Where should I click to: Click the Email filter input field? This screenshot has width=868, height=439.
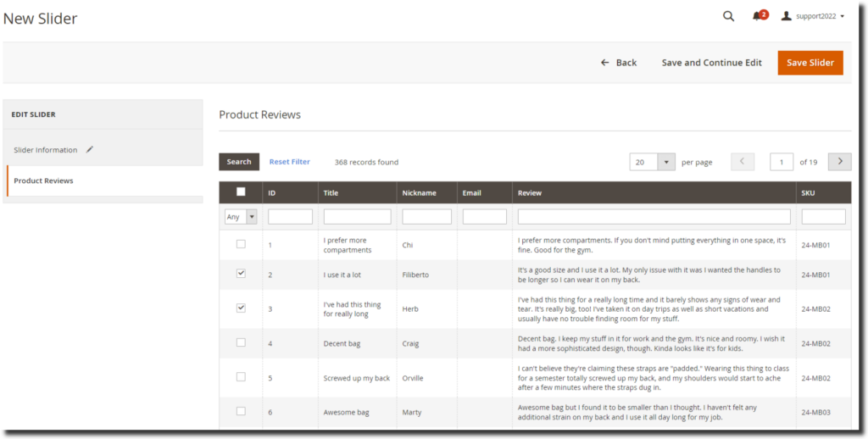pos(484,216)
